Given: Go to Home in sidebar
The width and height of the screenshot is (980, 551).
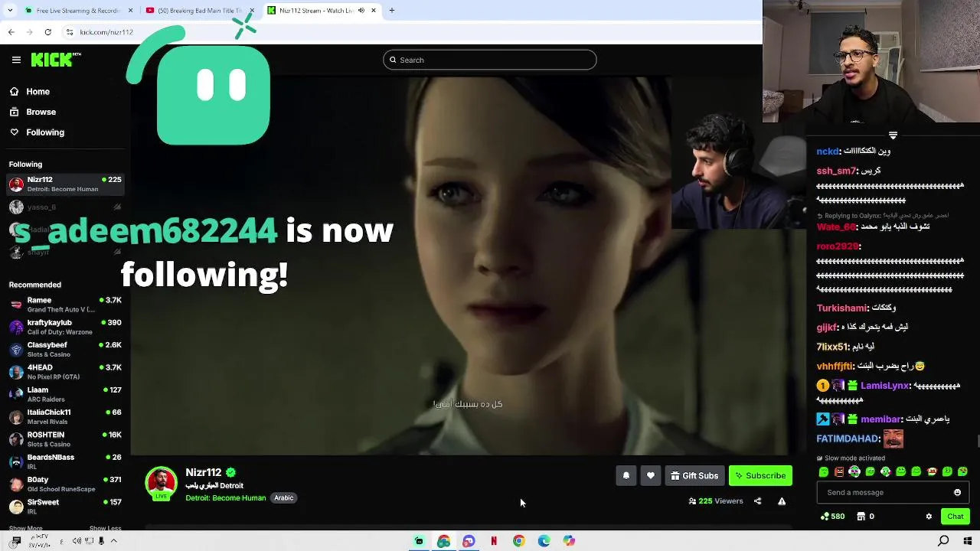Looking at the screenshot, I should pos(30,92).
